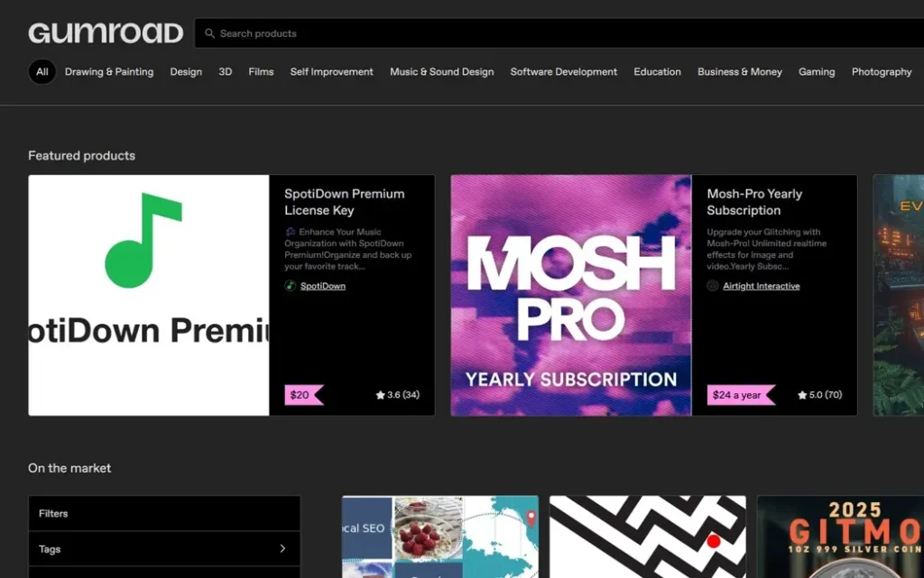The height and width of the screenshot is (578, 924).
Task: Open the SpotiDown seller link
Action: (323, 286)
